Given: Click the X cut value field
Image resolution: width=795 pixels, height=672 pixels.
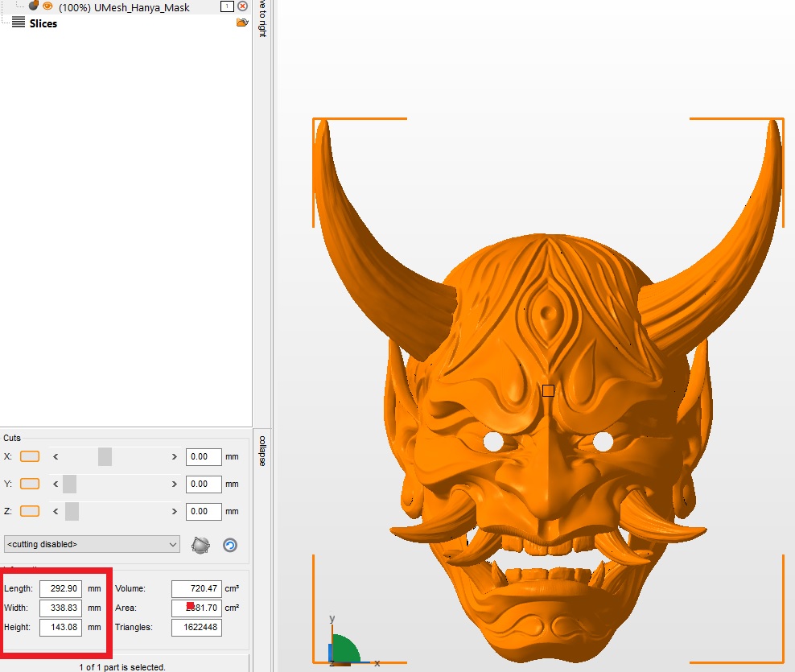Looking at the screenshot, I should pyautogui.click(x=204, y=456).
